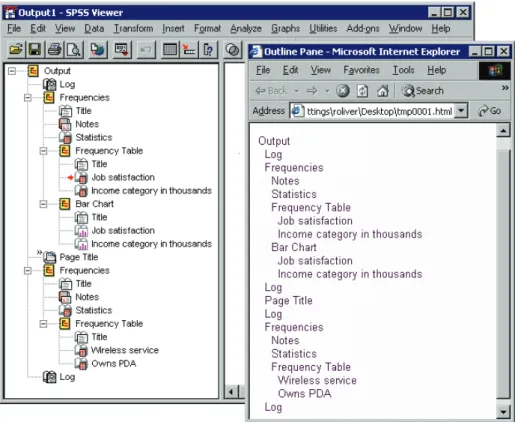515x422 pixels.
Task: Click the Page Title link in HTML outline
Action: pos(288,301)
